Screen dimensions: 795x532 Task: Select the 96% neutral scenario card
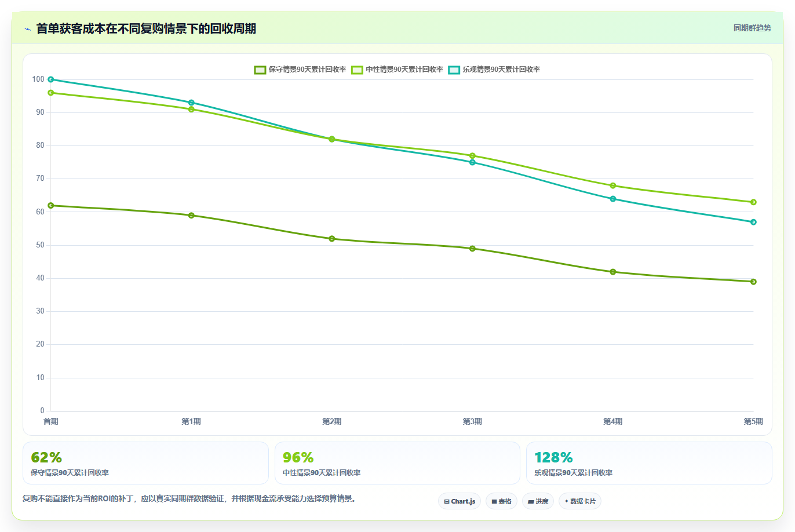coord(397,463)
